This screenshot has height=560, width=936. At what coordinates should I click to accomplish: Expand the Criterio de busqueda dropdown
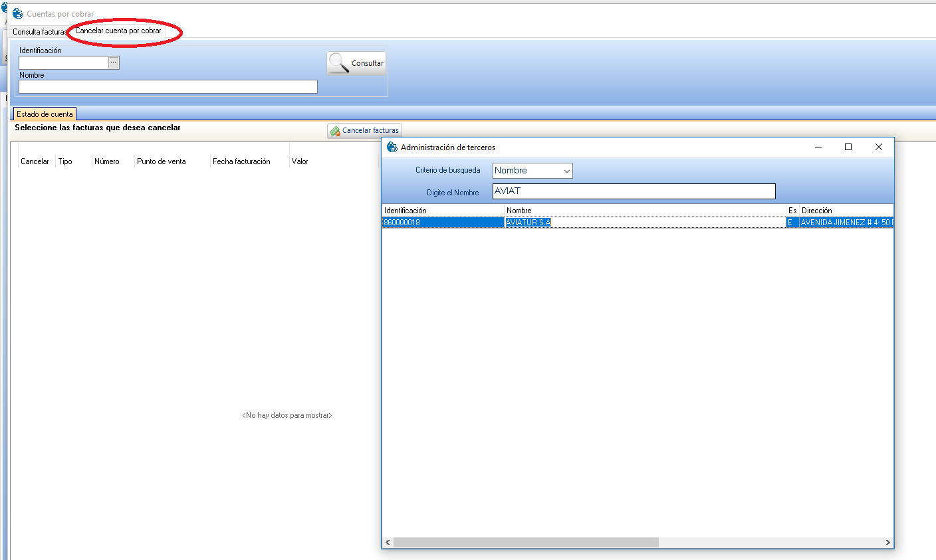(x=566, y=171)
